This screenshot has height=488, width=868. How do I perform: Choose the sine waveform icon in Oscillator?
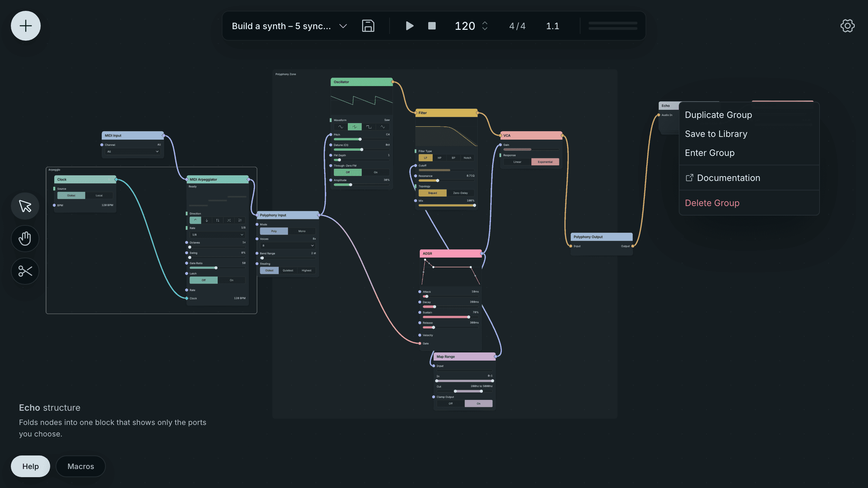point(341,127)
